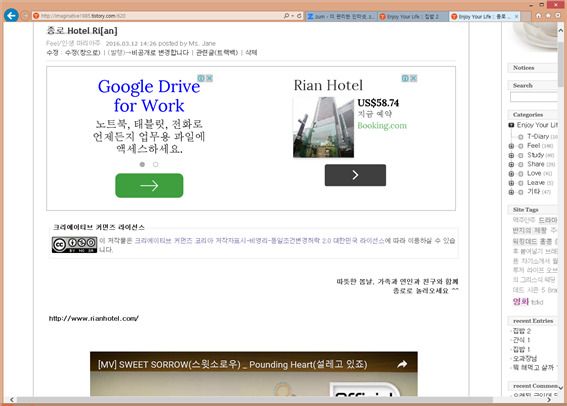Switch to the middle Enjoy Your Life tab
The image size is (567, 406).
(413, 16)
